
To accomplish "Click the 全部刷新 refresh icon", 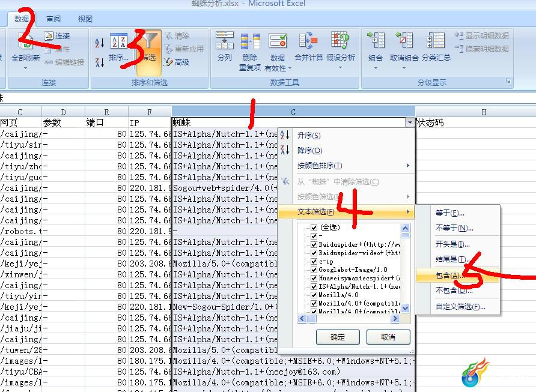I will pyautogui.click(x=26, y=41).
